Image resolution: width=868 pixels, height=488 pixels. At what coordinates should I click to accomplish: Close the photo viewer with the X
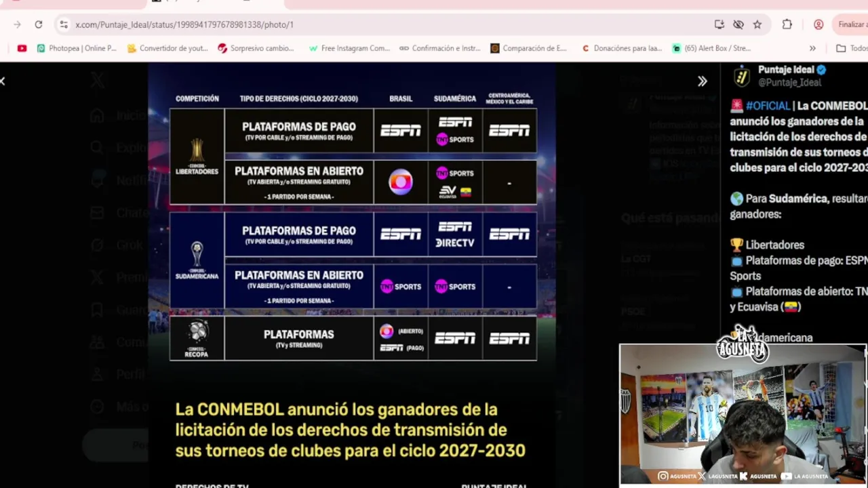coord(3,81)
